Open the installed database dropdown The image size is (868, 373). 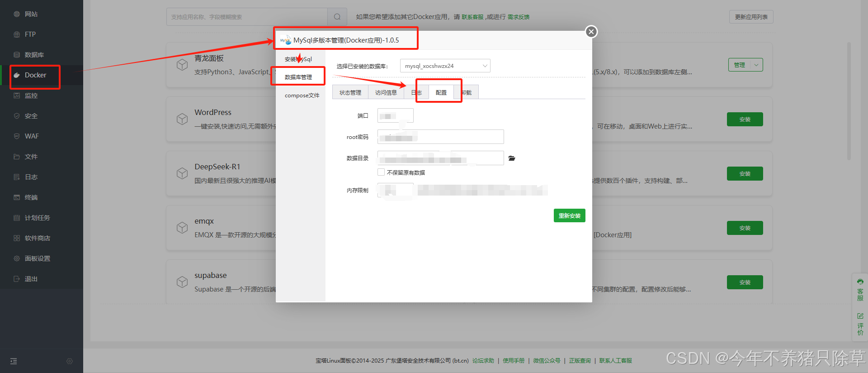pos(445,66)
